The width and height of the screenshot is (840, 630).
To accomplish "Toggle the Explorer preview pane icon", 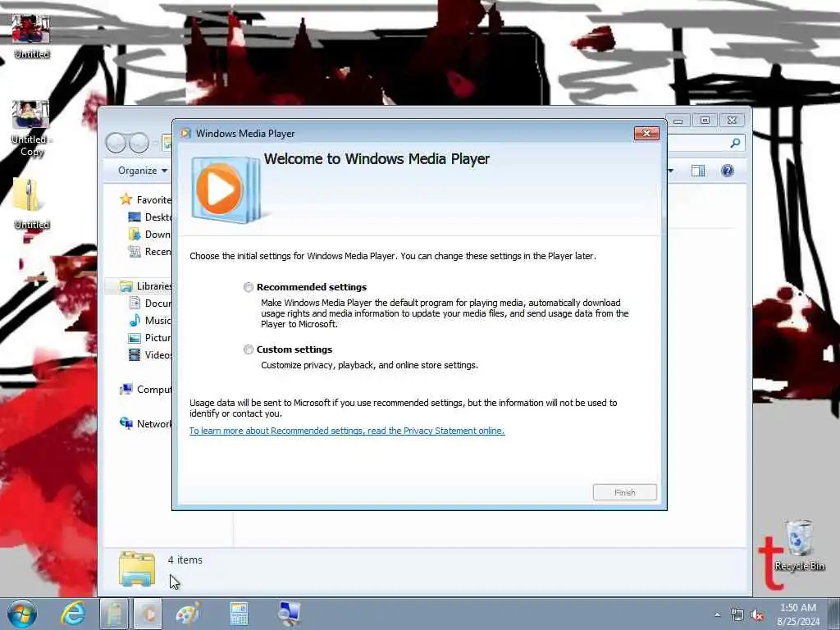I will tap(698, 171).
